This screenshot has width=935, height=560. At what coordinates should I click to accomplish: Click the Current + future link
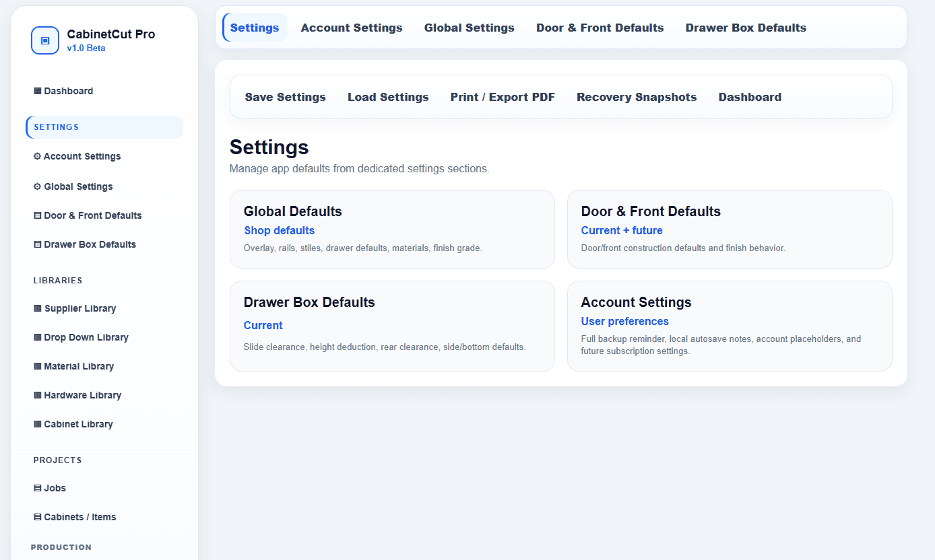point(622,230)
